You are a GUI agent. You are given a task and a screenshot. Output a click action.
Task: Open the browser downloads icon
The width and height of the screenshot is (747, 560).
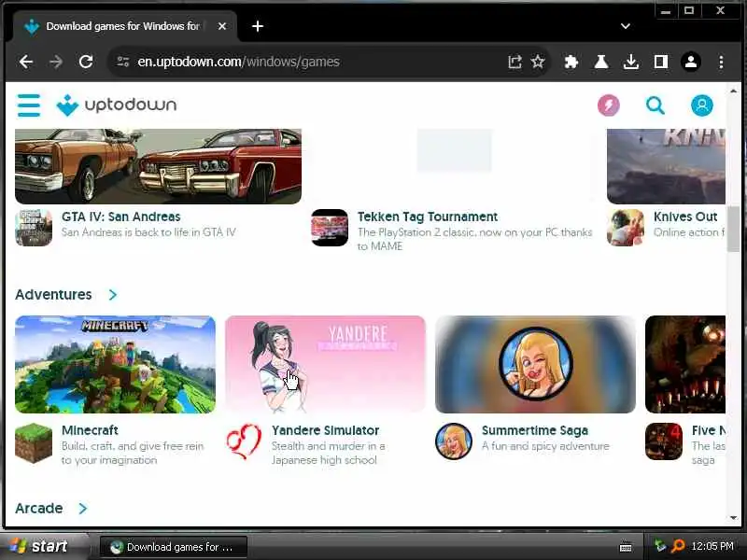[x=631, y=62]
